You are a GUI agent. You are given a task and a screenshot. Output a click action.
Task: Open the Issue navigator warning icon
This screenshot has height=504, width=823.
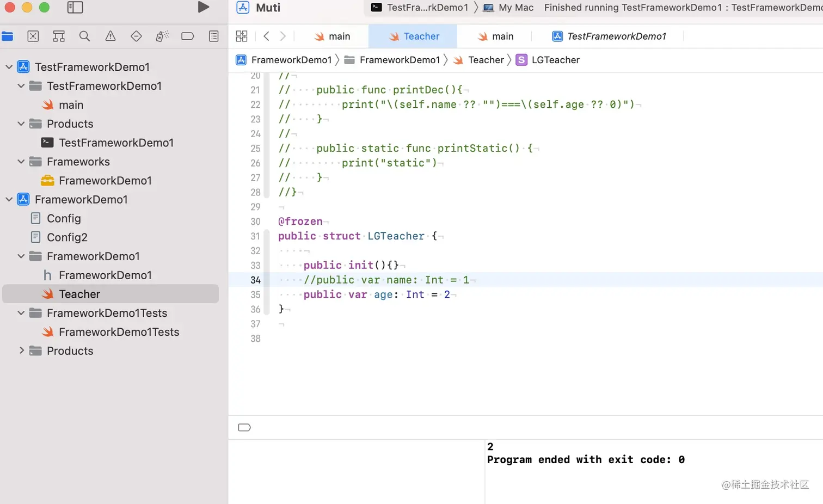[110, 36]
